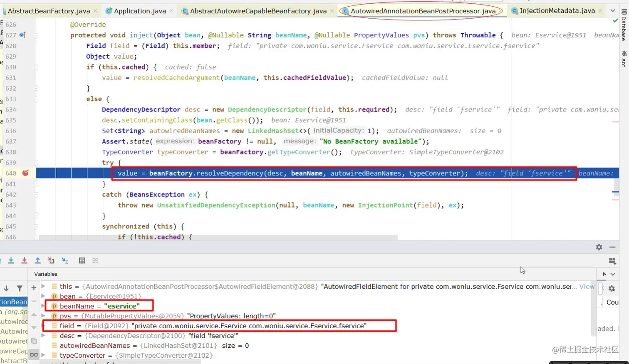Collapse the if block fold on line 630

coord(36,67)
